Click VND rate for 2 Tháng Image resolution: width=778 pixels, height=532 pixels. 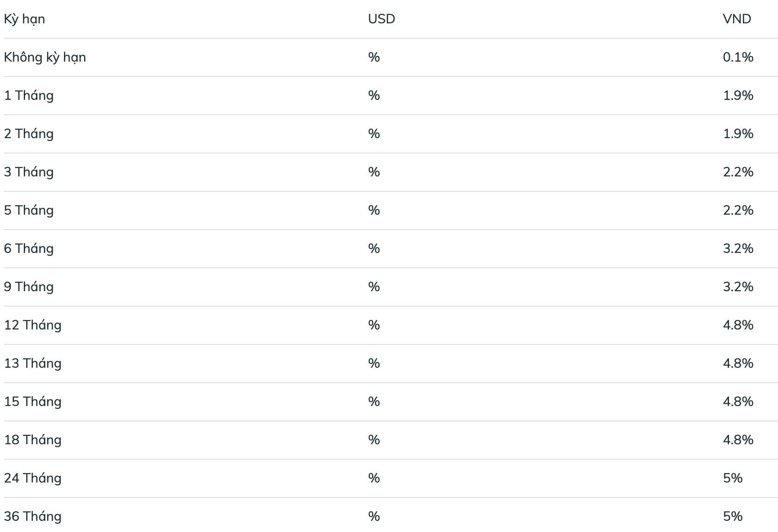coord(738,134)
